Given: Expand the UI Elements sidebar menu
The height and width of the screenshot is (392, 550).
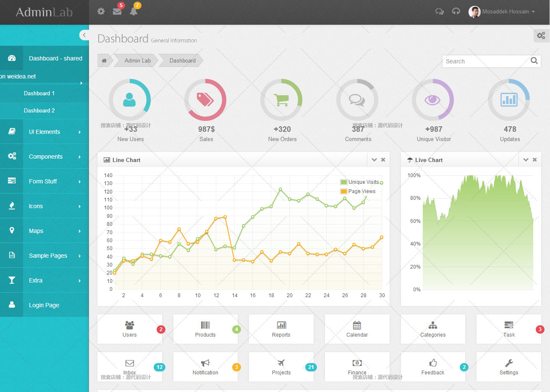Looking at the screenshot, I should pos(45,132).
